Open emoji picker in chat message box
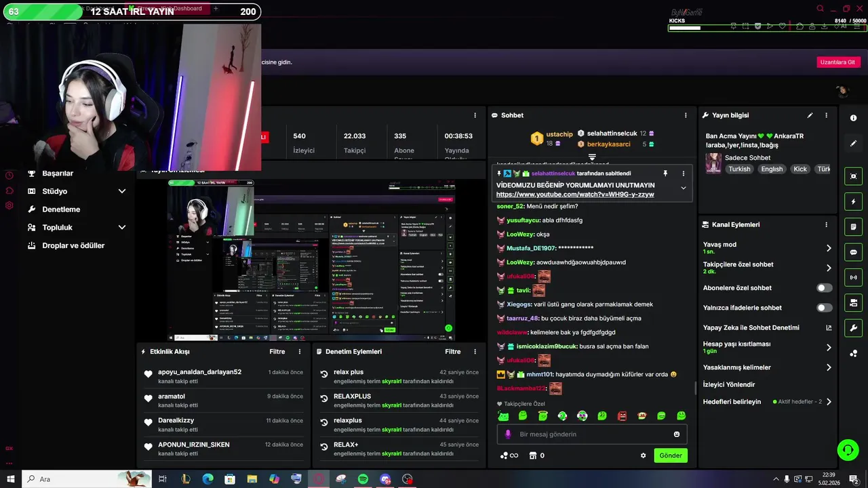Image resolution: width=868 pixels, height=488 pixels. click(677, 434)
